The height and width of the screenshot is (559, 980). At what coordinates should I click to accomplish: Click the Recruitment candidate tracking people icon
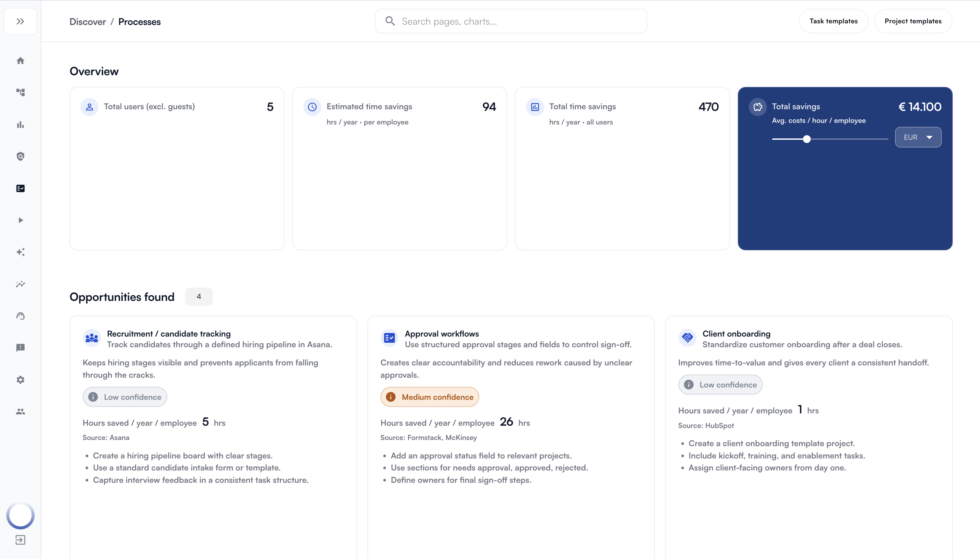tap(92, 338)
